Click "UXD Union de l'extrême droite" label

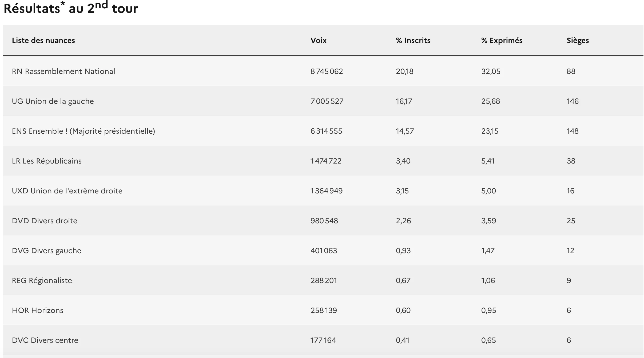coord(67,191)
